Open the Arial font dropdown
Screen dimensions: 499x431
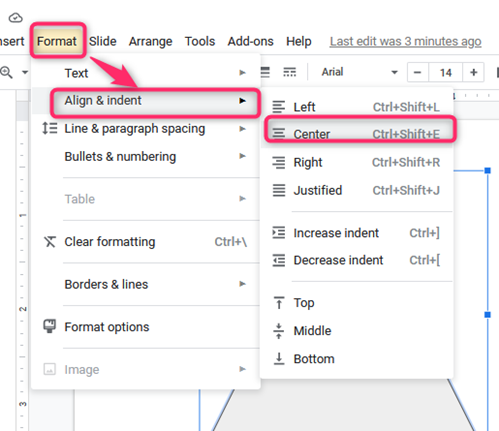359,72
